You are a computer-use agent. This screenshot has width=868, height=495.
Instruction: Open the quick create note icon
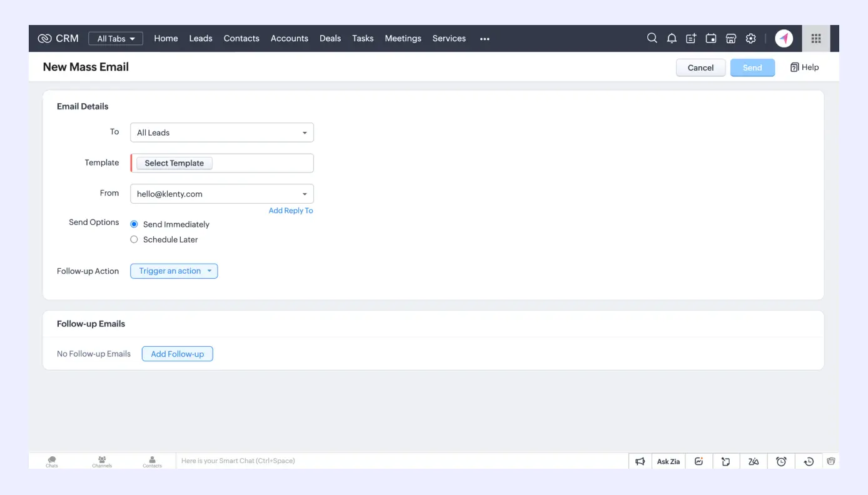690,38
